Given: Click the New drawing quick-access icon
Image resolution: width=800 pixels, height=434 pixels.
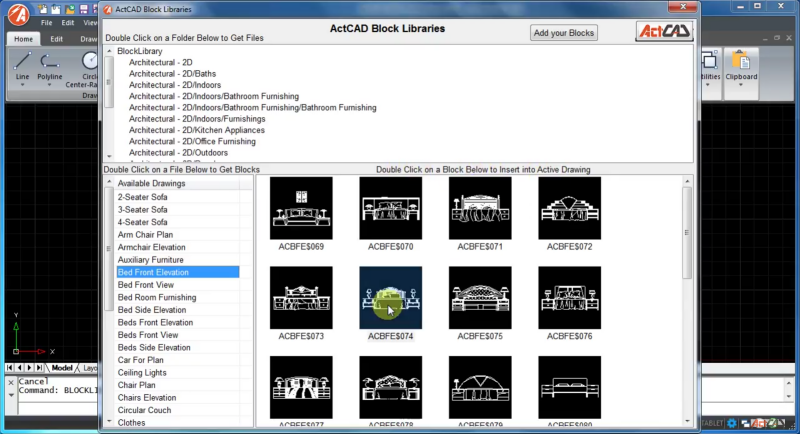Looking at the screenshot, I should coord(43,9).
